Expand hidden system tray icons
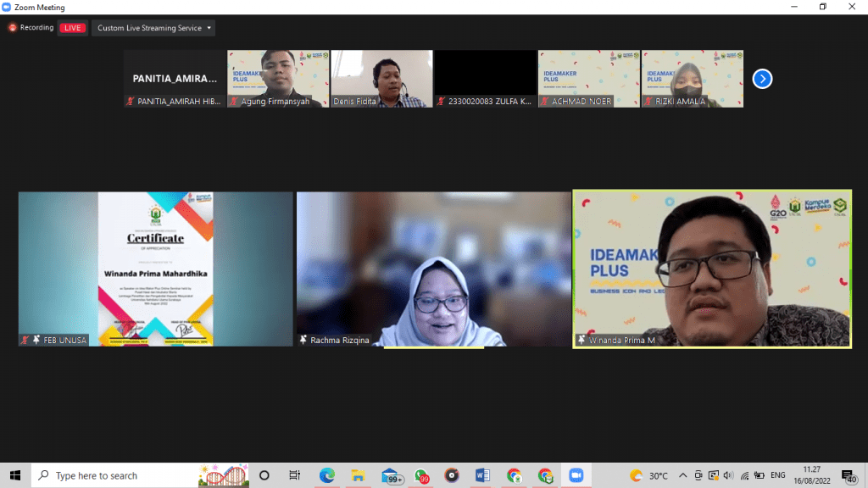The width and height of the screenshot is (868, 488). 682,475
